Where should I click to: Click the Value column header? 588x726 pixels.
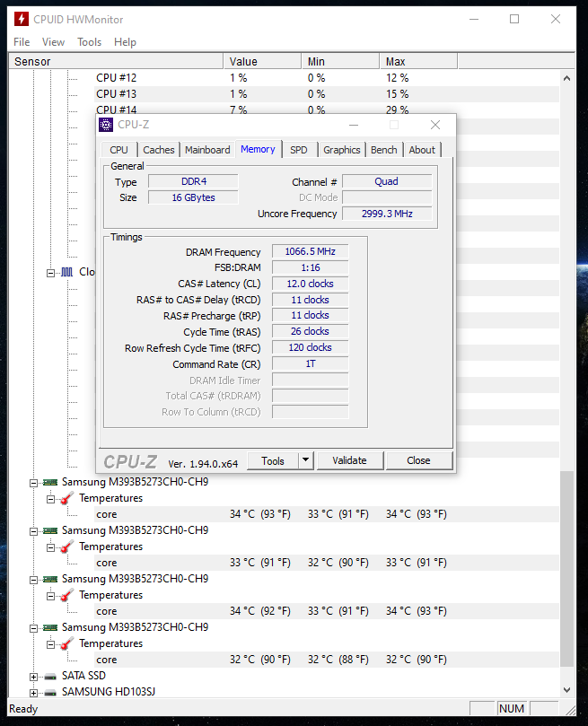262,62
